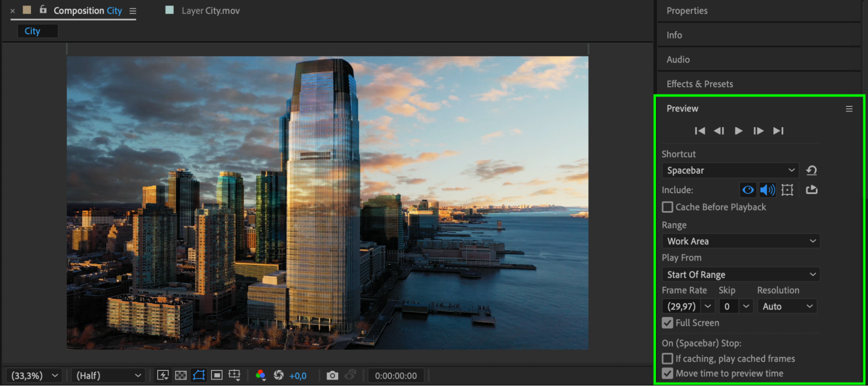This screenshot has height=386, width=868.
Task: Open the Effects & Presets panel
Action: tap(700, 84)
